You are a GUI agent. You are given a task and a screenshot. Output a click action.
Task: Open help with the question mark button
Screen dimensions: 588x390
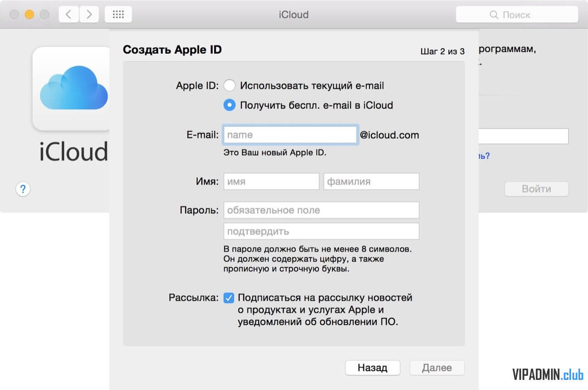coord(23,189)
